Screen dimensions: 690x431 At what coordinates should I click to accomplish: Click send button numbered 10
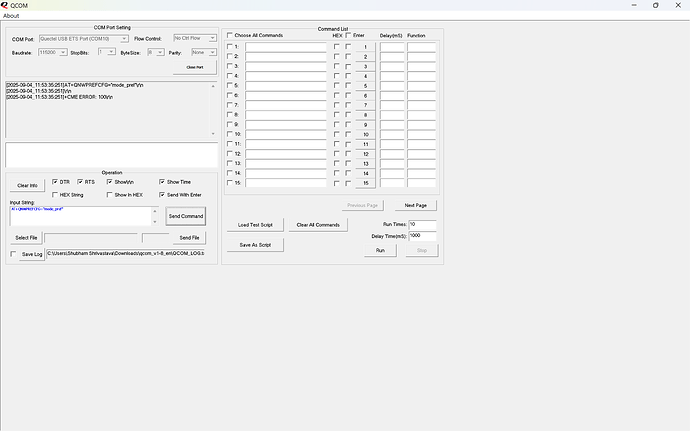pos(365,134)
